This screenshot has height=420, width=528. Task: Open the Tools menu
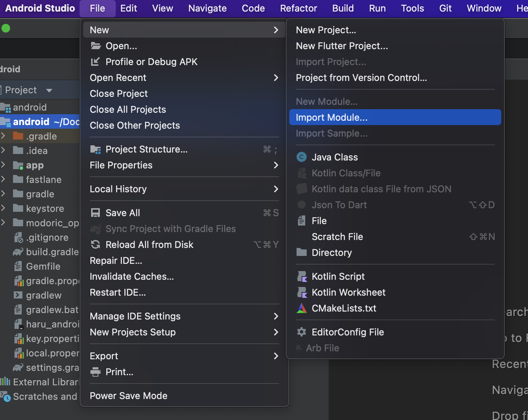tap(413, 8)
